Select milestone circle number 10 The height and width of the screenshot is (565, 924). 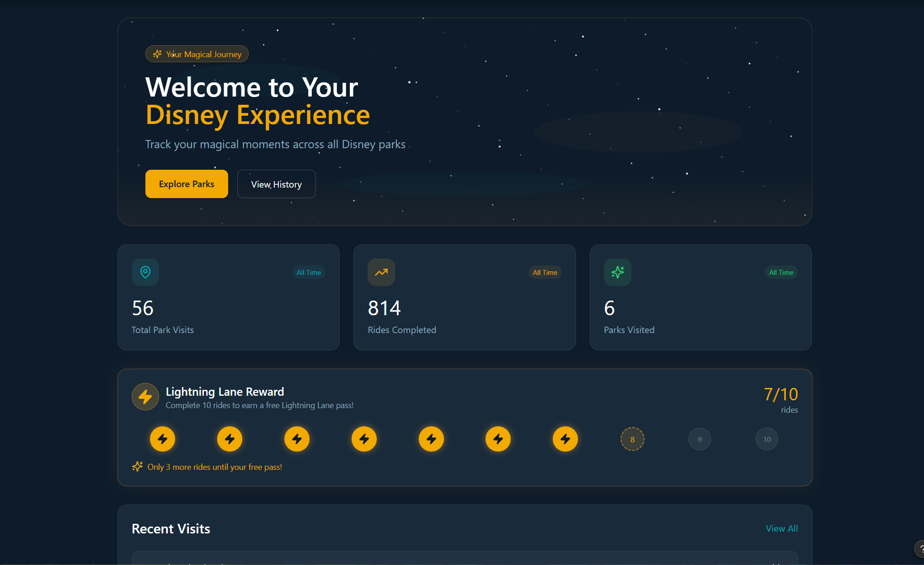[x=767, y=439]
